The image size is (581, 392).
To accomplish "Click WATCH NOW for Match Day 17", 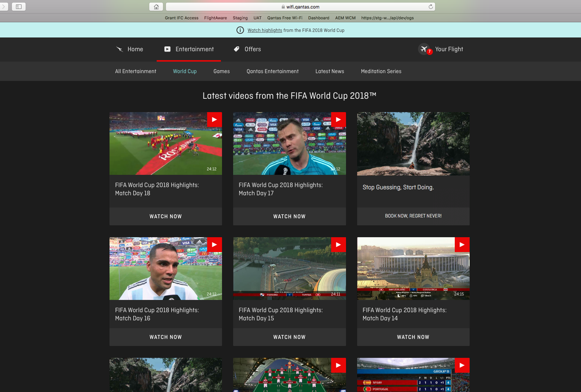I will click(x=290, y=216).
